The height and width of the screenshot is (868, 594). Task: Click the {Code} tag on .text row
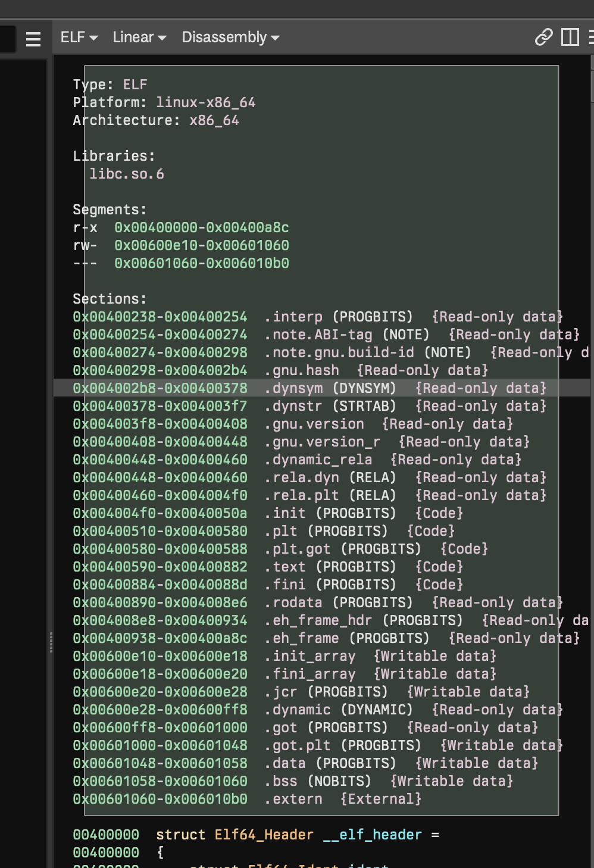click(439, 567)
